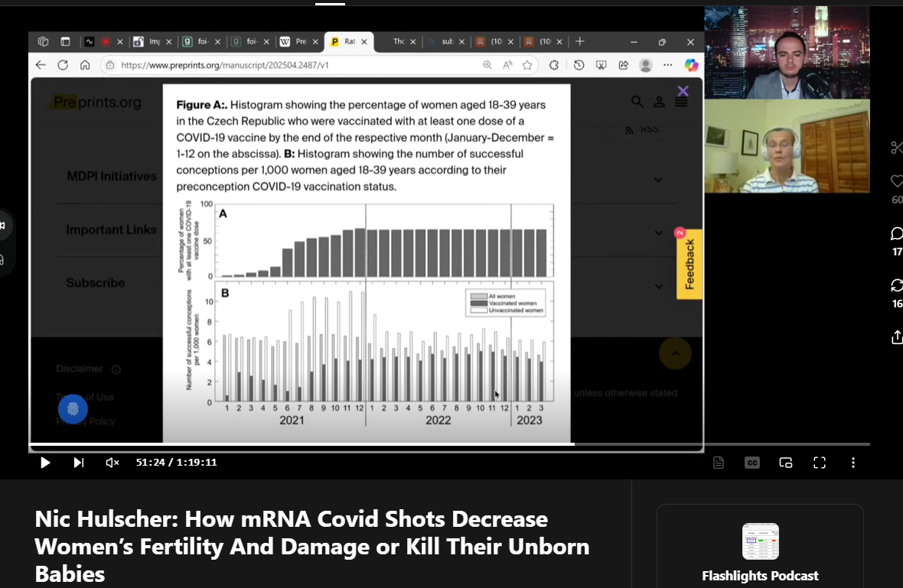The height and width of the screenshot is (588, 903).
Task: Start Read Aloud in the address bar
Action: point(507,65)
